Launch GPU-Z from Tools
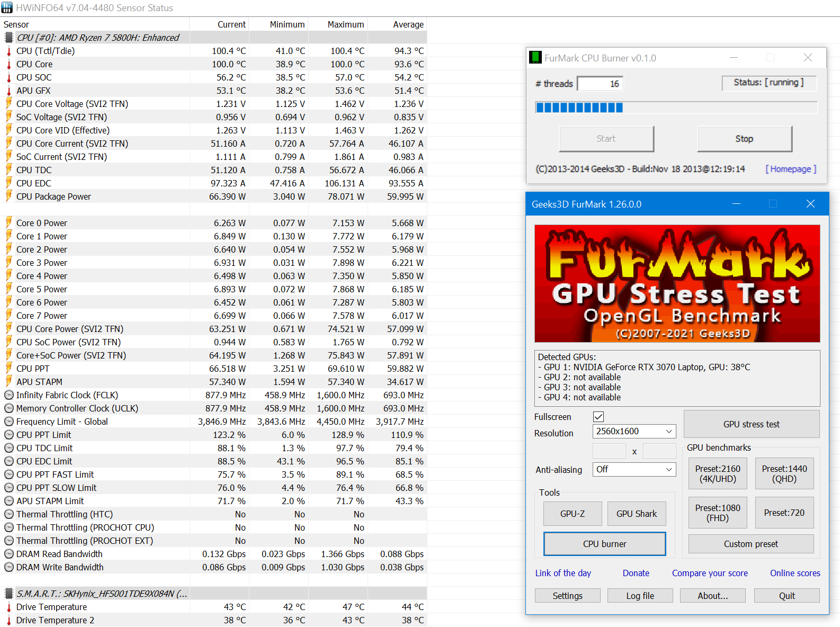 click(573, 514)
